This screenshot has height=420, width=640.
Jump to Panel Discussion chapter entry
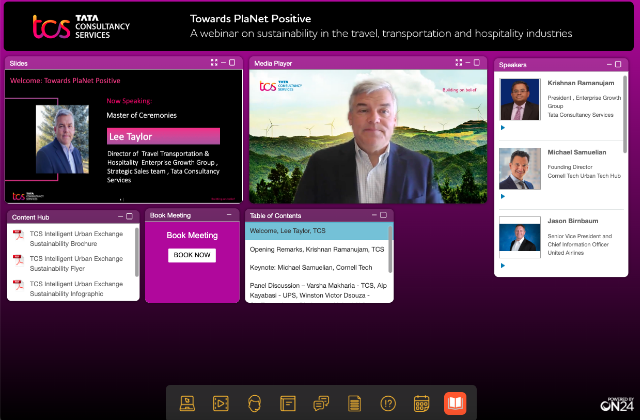(x=317, y=290)
